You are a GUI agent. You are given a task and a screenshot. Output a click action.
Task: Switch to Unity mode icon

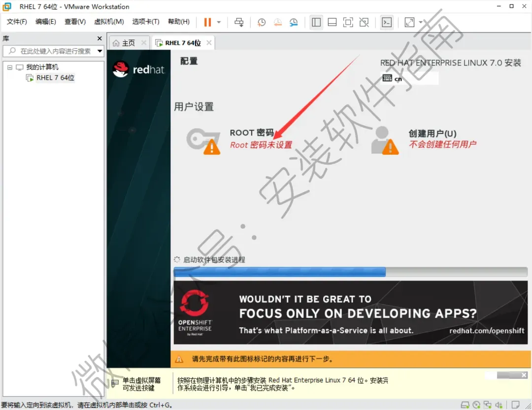click(x=364, y=22)
